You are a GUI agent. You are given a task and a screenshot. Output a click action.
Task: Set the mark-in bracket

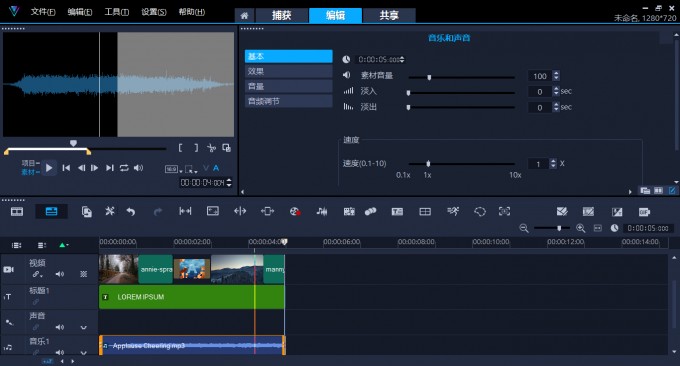[x=180, y=148]
